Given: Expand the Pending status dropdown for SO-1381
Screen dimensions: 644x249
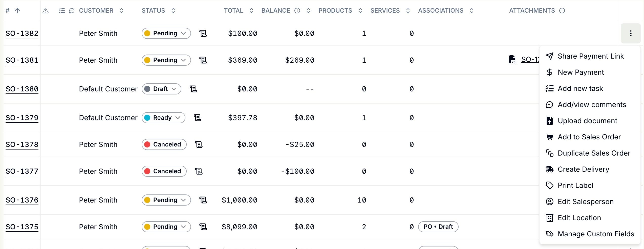Looking at the screenshot, I should tap(166, 60).
